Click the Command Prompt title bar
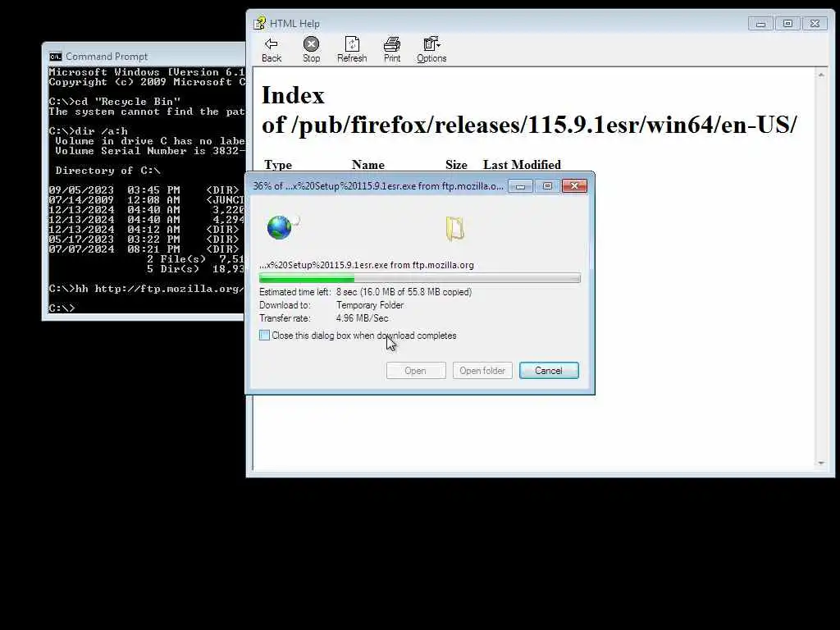 pyautogui.click(x=144, y=57)
